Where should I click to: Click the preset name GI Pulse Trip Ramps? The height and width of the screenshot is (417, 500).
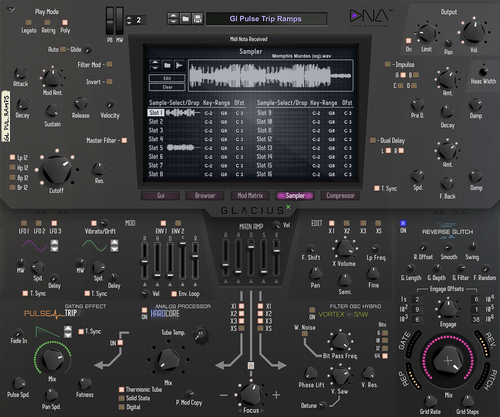(x=265, y=19)
